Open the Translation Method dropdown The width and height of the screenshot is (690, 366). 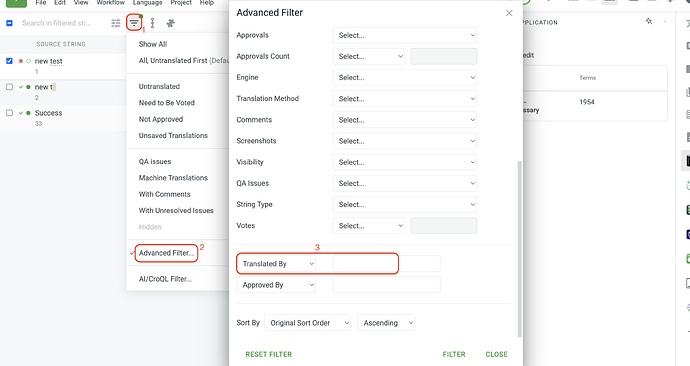405,99
